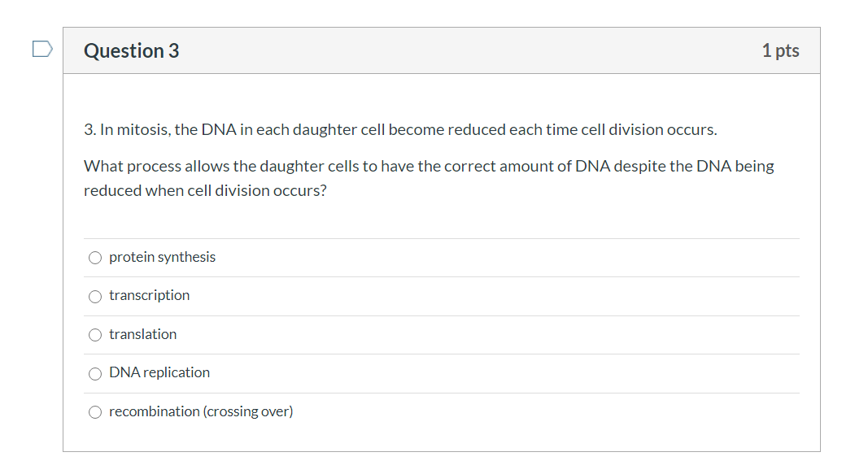
Task: Flag Question 3 for review using the bookmark icon
Action: point(41,49)
